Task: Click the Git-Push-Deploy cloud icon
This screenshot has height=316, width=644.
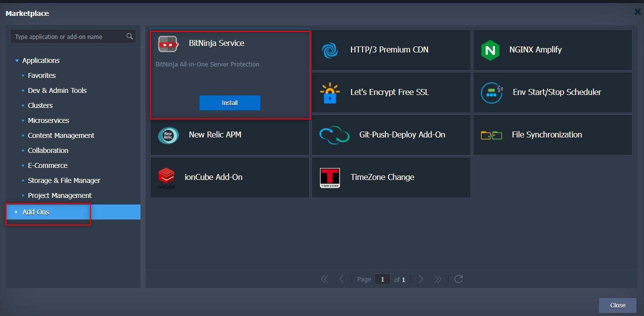Action: pyautogui.click(x=334, y=135)
